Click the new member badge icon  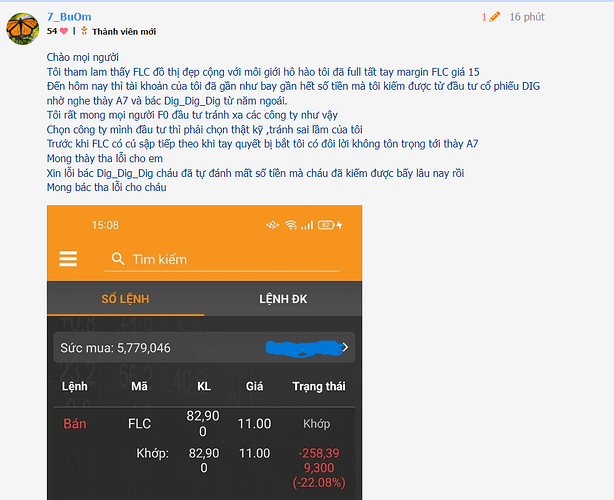[x=84, y=31]
